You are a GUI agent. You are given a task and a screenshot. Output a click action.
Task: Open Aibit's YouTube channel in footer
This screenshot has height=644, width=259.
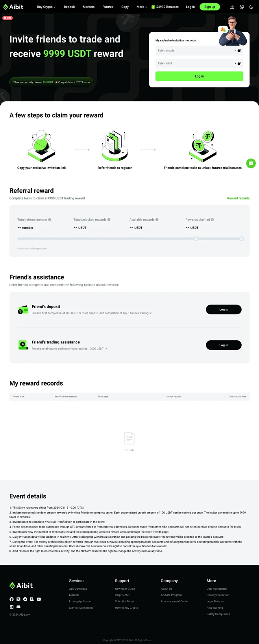(x=39, y=599)
